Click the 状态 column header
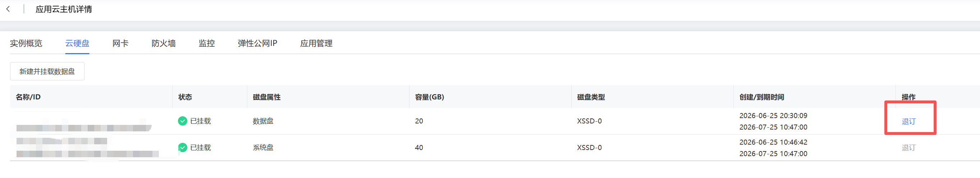Screen dimensions: 980x178 (x=185, y=97)
